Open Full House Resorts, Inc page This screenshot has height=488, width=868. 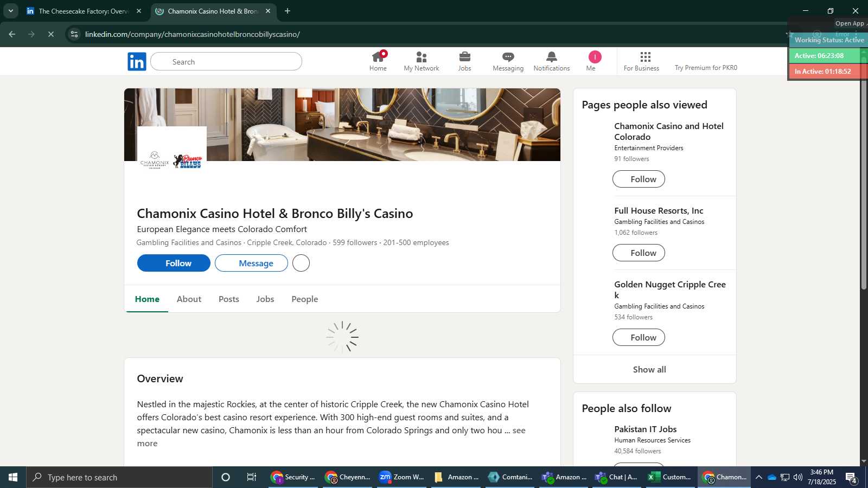pyautogui.click(x=659, y=210)
